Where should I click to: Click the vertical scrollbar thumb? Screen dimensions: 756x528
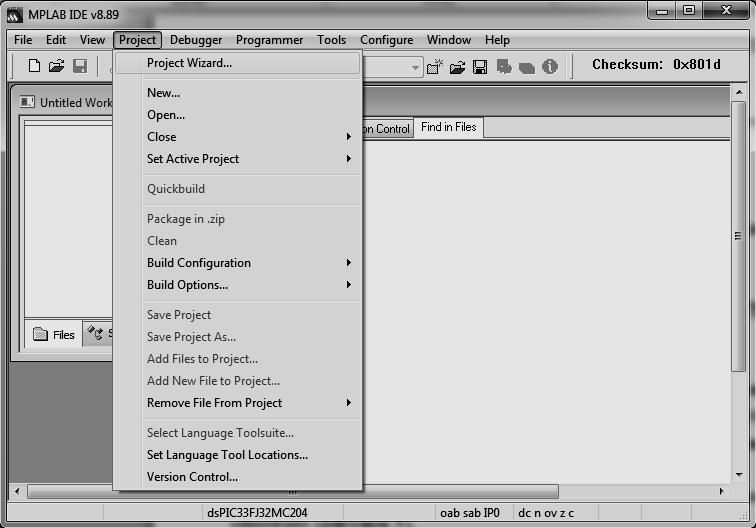point(738,236)
